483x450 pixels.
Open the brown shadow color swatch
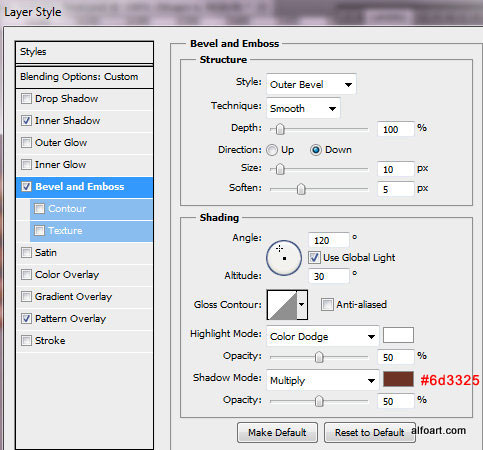coord(398,379)
